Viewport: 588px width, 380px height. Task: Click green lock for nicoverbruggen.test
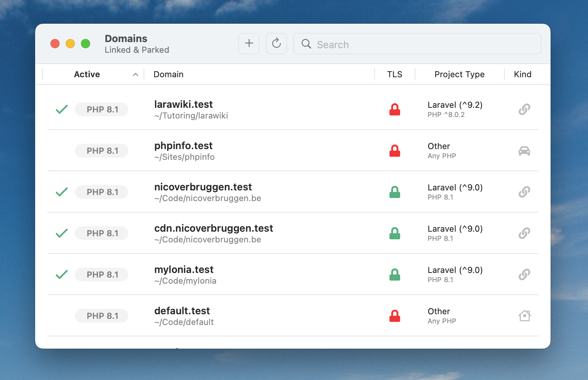395,192
